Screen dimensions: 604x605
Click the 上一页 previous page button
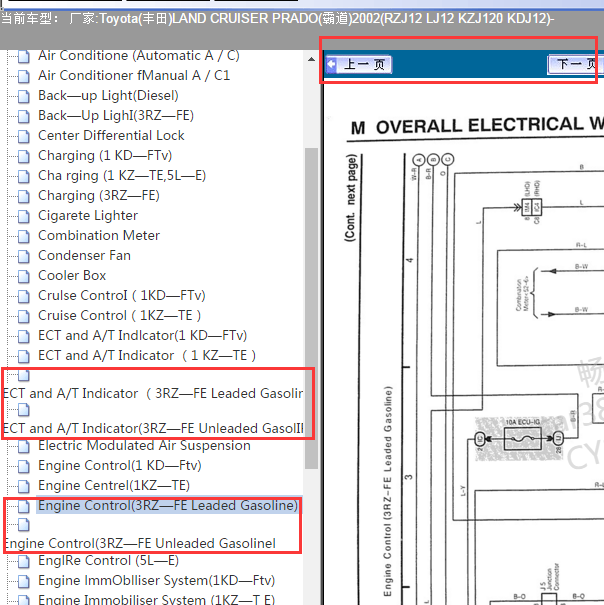pyautogui.click(x=359, y=64)
